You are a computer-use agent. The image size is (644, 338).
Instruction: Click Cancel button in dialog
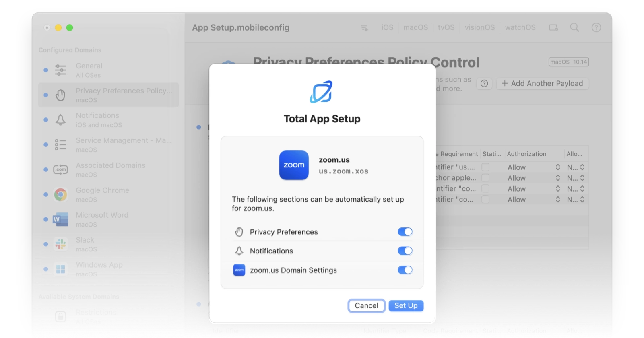pyautogui.click(x=366, y=306)
